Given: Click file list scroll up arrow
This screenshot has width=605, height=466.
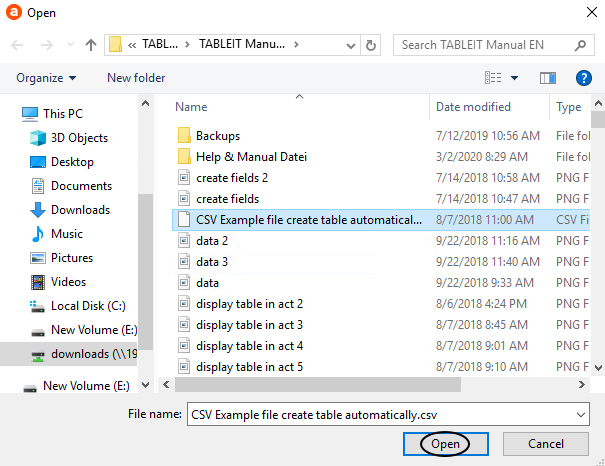Looking at the screenshot, I should click(x=598, y=103).
